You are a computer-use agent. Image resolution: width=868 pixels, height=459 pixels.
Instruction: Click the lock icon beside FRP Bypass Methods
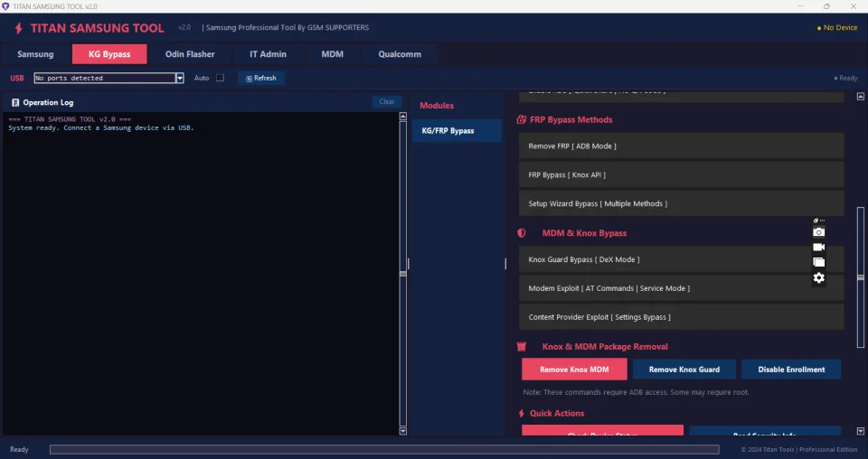pyautogui.click(x=522, y=120)
